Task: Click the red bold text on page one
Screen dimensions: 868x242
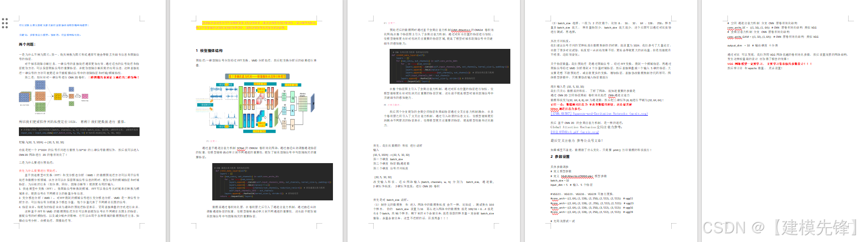Action: point(114,77)
